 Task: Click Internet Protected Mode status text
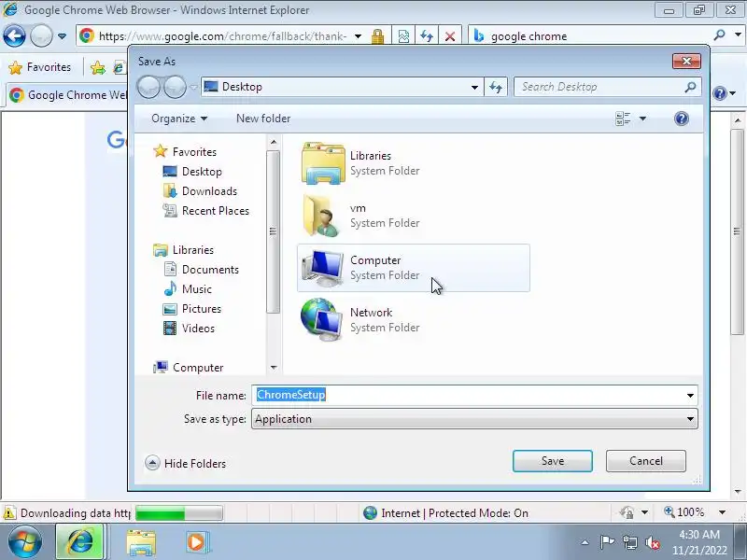pyautogui.click(x=455, y=513)
